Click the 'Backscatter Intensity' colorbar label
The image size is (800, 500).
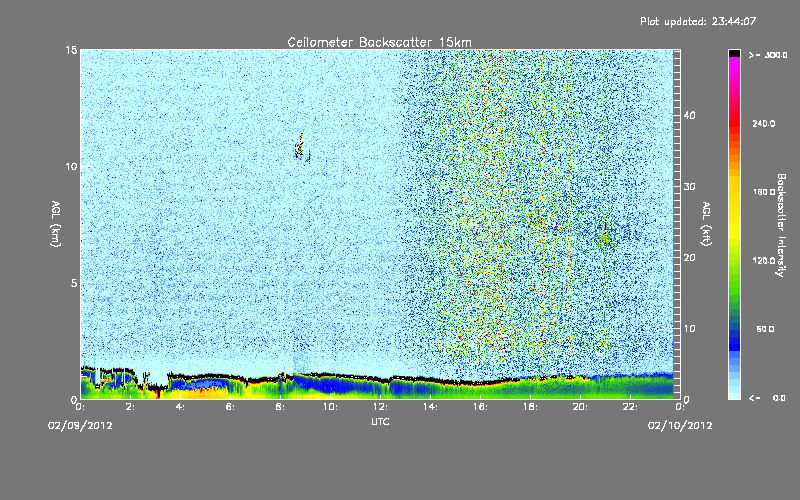pos(781,225)
